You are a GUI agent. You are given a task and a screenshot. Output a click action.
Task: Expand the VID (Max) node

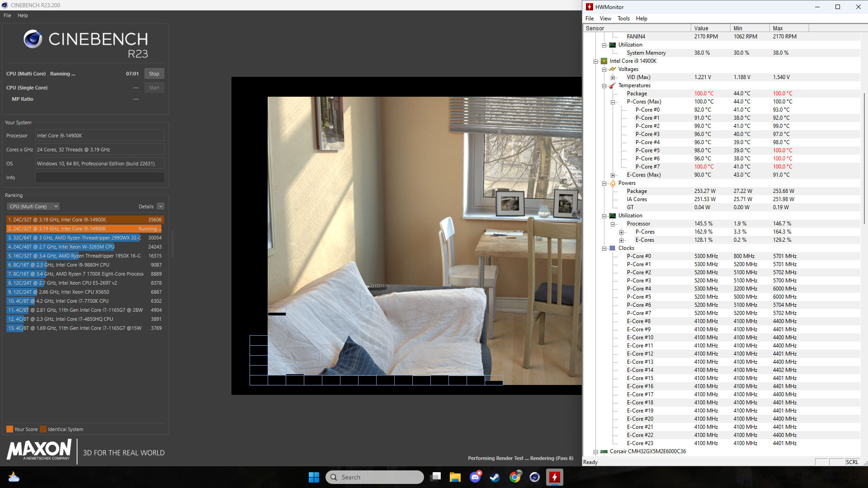coord(613,78)
